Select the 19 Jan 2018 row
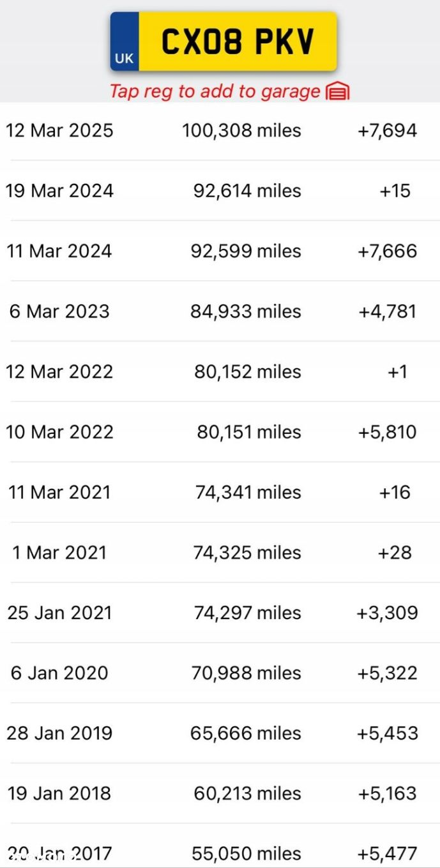The image size is (440, 868). [220, 793]
